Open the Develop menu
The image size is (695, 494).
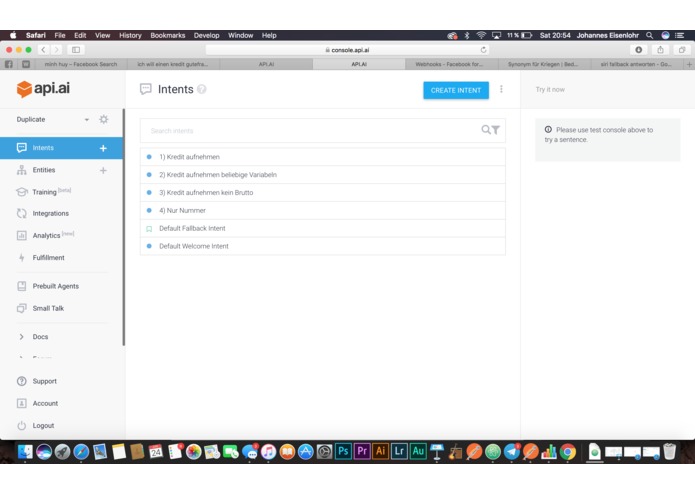206,35
